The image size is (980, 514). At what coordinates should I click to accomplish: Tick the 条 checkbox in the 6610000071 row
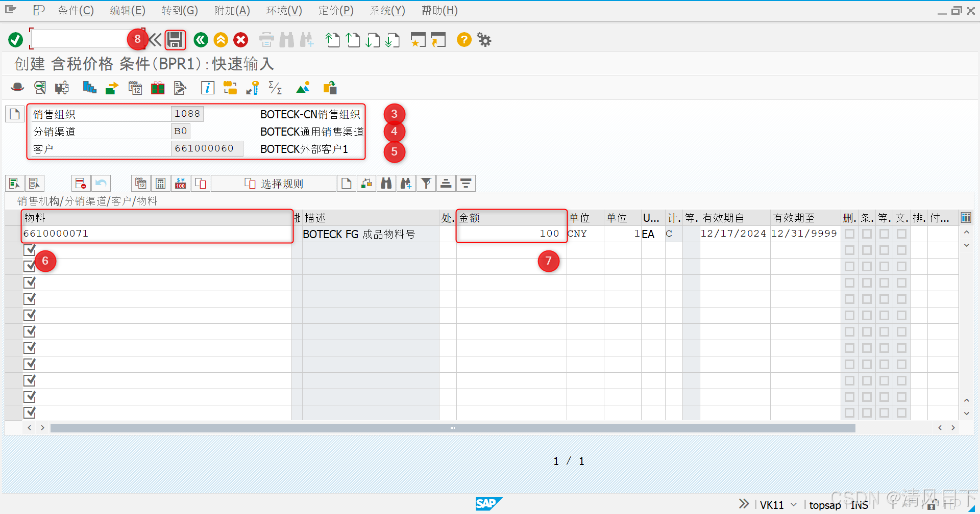(867, 234)
